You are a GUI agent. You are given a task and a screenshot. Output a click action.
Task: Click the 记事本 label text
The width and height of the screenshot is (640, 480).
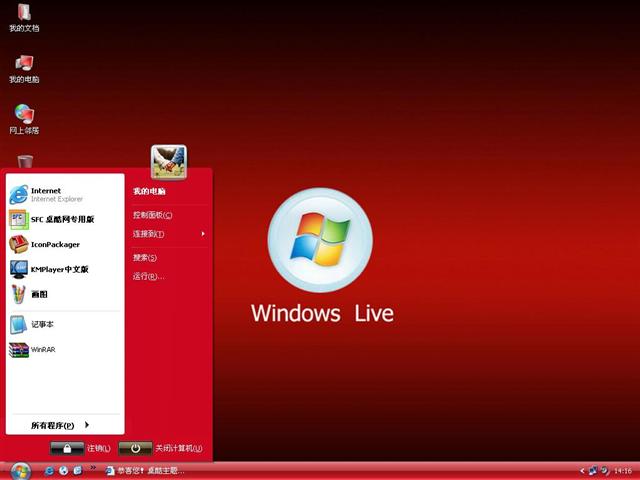42,324
